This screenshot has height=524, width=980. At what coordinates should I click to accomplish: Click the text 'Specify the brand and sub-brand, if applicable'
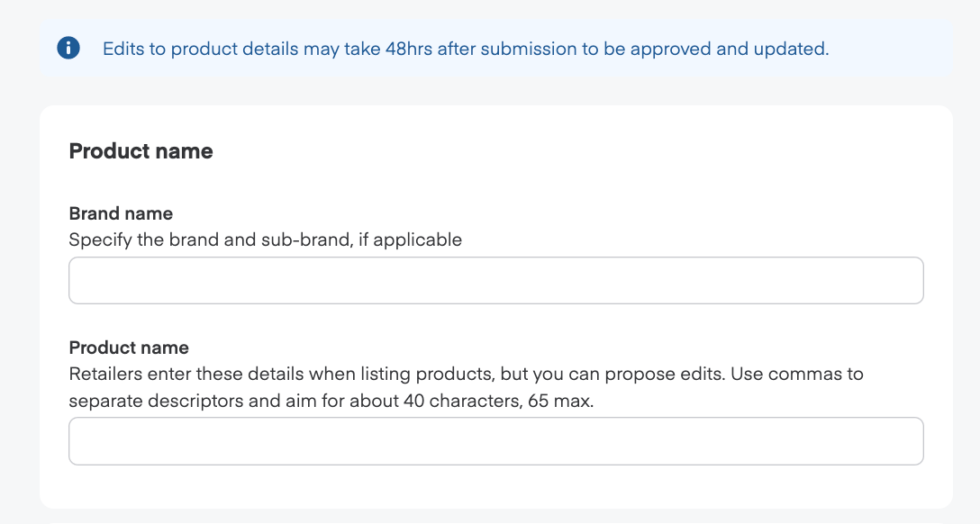pos(265,239)
